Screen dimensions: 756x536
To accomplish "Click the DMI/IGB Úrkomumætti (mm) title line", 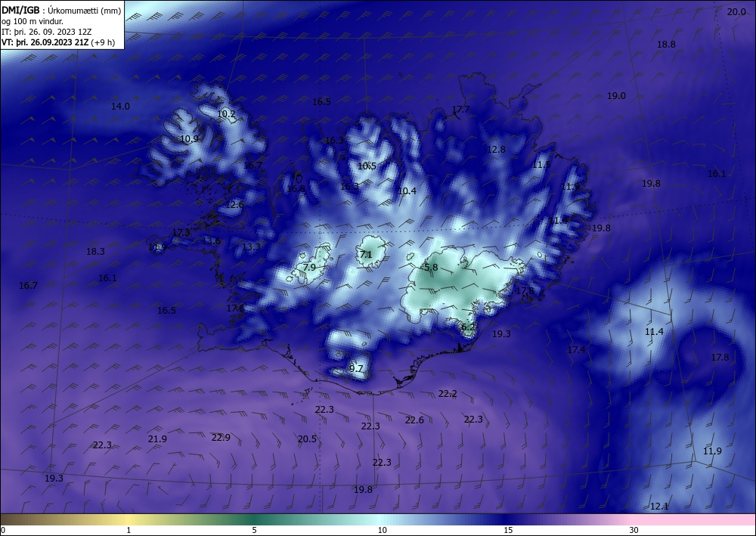I will (61, 10).
